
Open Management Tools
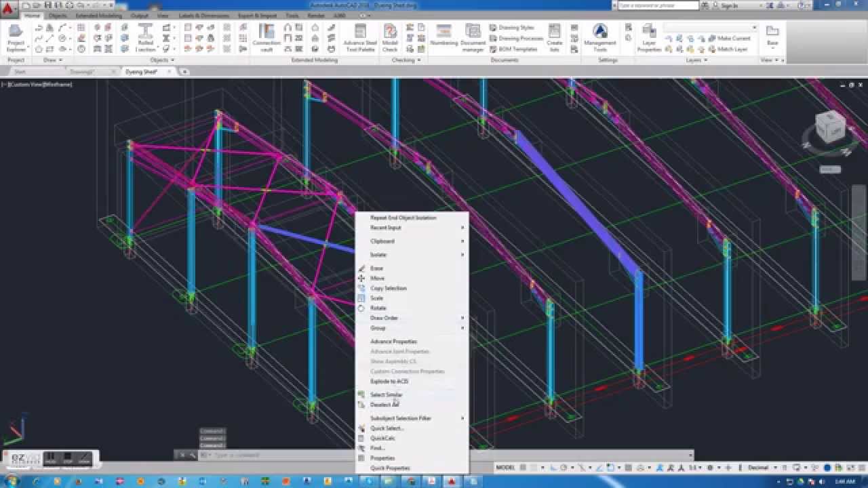600,39
